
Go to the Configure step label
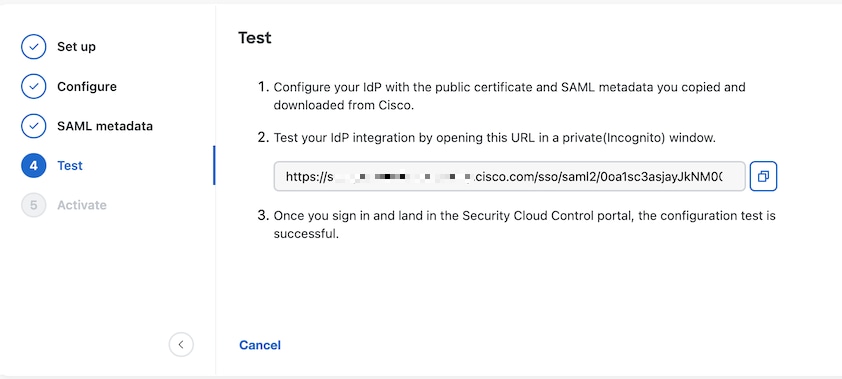[87, 86]
